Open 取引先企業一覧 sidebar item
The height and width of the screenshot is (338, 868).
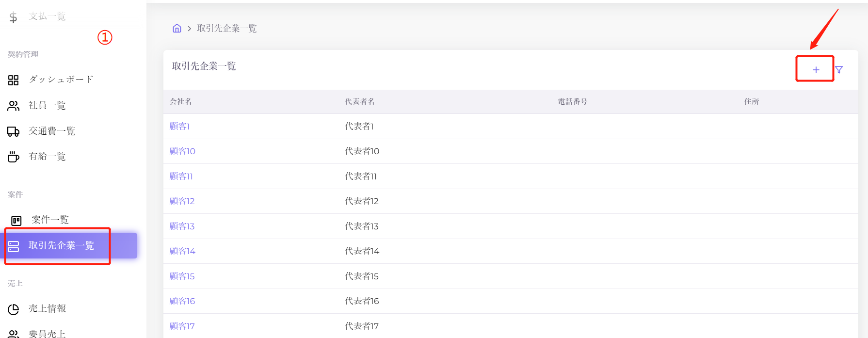[61, 246]
